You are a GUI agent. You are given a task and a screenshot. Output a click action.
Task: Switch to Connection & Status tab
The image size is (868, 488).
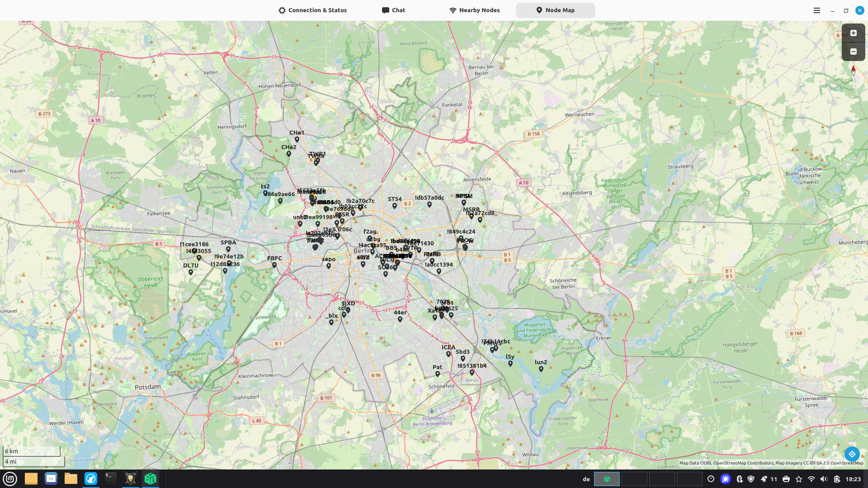[312, 10]
